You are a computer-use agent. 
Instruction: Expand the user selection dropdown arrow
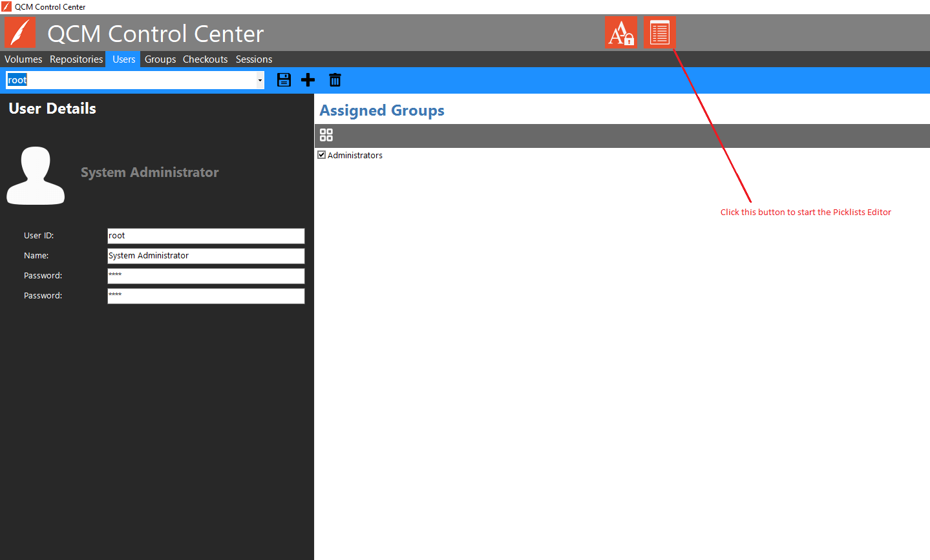tap(260, 80)
